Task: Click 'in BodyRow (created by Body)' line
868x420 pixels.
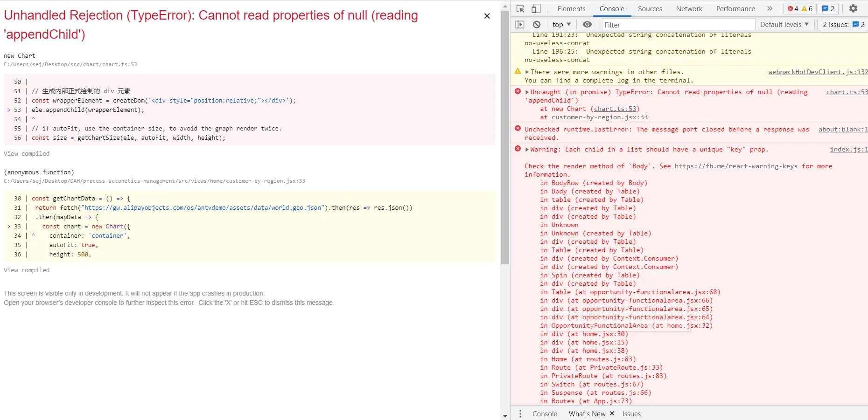Action: [594, 183]
